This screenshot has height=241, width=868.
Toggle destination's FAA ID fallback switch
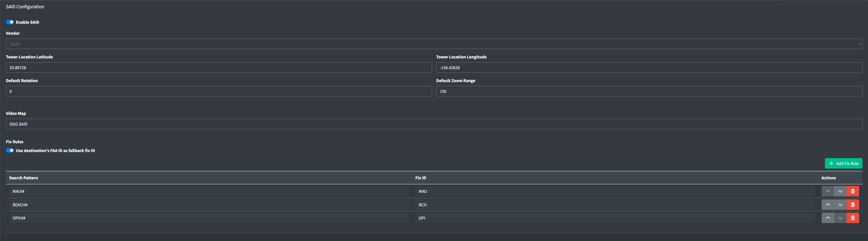click(10, 150)
